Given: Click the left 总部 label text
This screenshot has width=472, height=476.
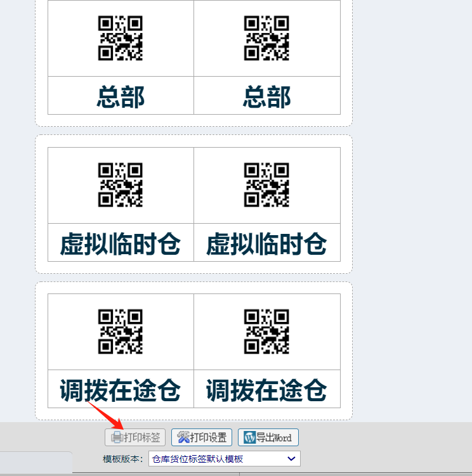Looking at the screenshot, I should (x=121, y=97).
